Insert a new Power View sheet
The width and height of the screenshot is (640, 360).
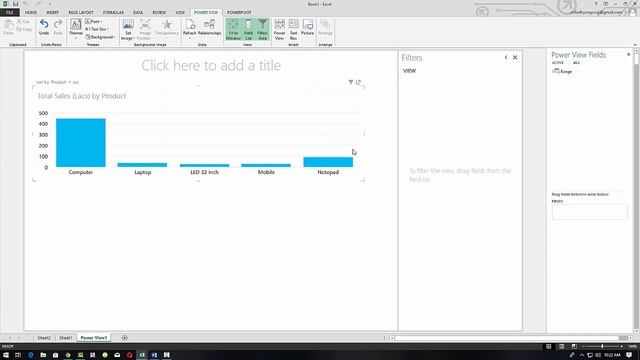[279, 29]
